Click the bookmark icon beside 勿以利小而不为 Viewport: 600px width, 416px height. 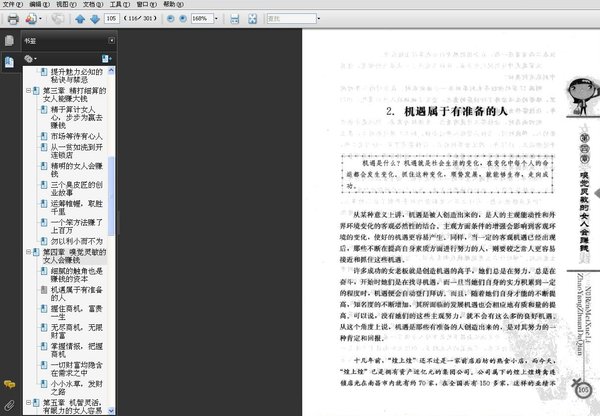pyautogui.click(x=44, y=241)
